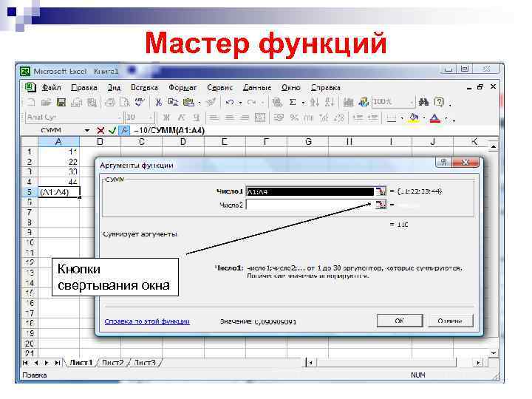Viewport: 532px width, 399px height.
Task: Toggle Align Right button
Action: [245, 117]
